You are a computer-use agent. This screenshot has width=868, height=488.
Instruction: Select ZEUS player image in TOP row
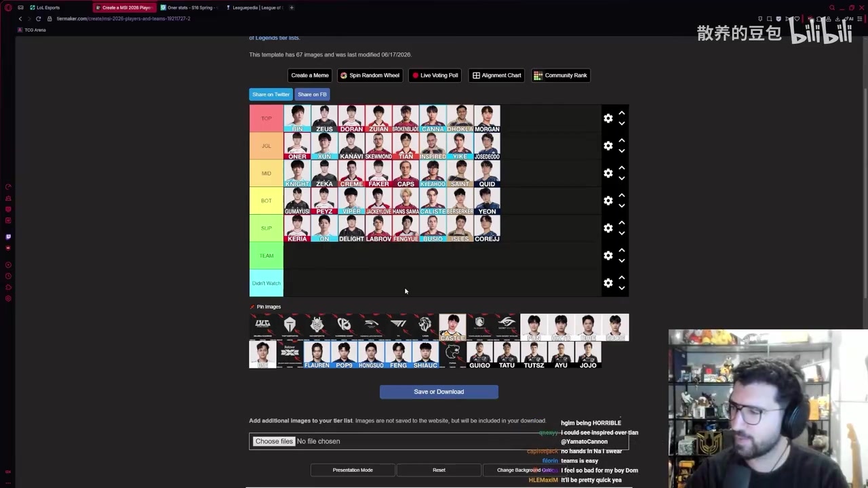(x=324, y=119)
